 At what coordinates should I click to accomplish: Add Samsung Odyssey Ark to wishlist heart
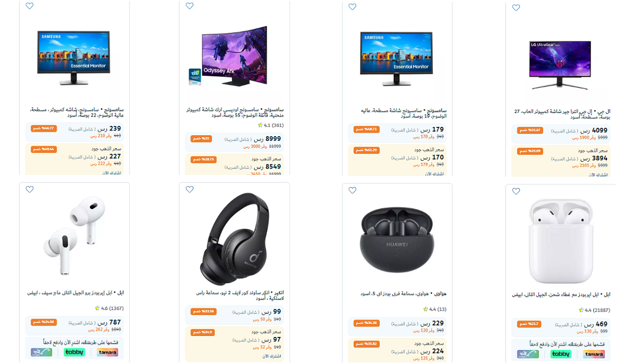coord(189,6)
